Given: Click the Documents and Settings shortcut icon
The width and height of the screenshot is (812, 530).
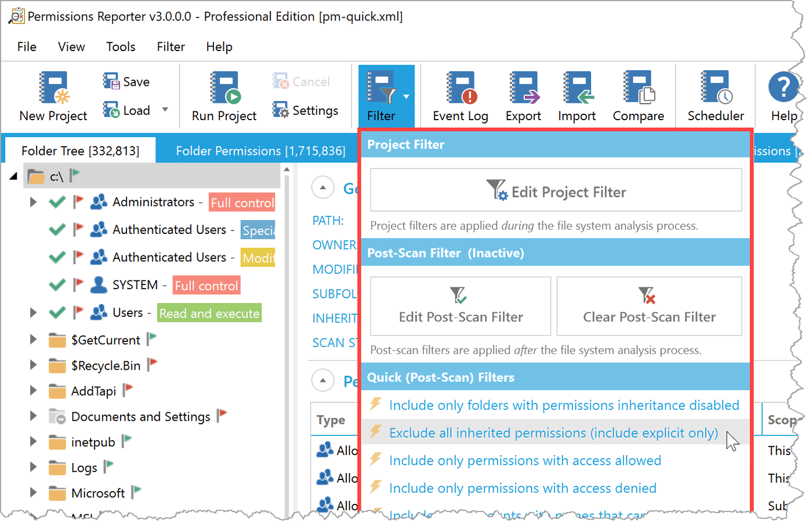Looking at the screenshot, I should tap(57, 416).
